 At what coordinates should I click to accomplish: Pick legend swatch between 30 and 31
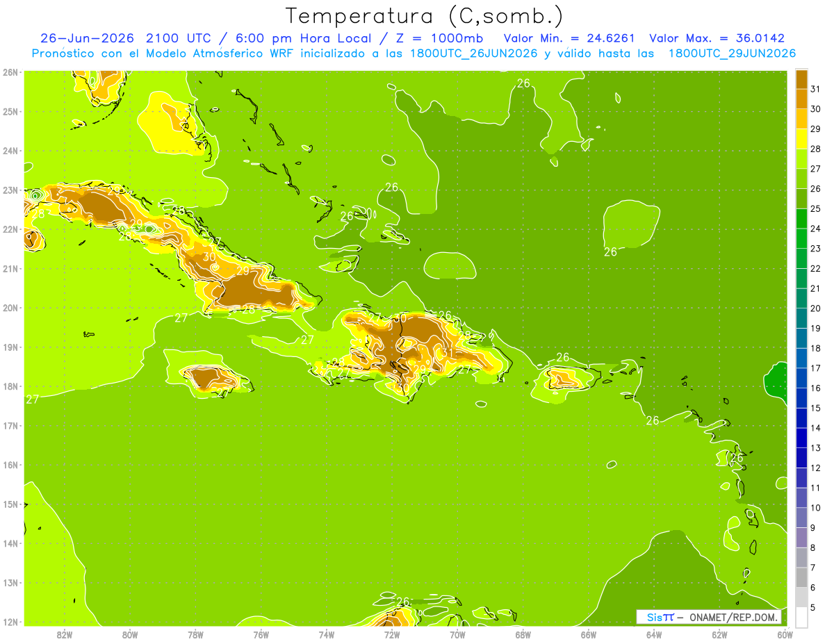[802, 100]
